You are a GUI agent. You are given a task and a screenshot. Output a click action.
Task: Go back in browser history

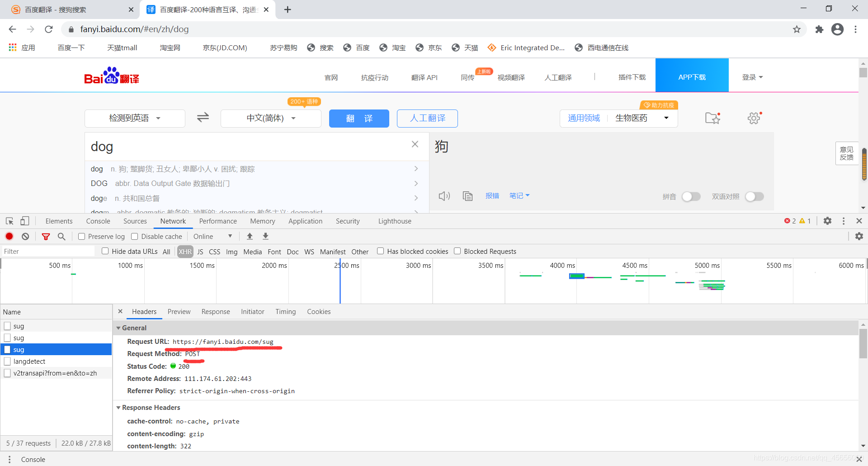pos(12,29)
